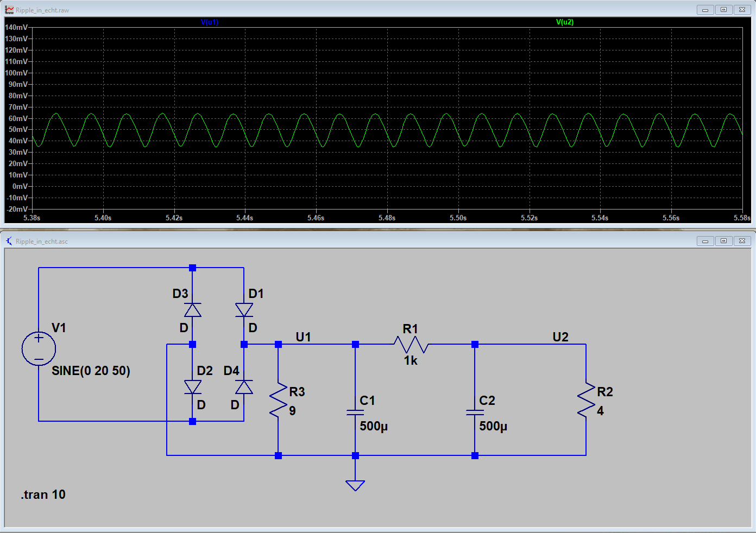Click capacitor C1 symbol
This screenshot has width=756, height=533.
(355, 413)
